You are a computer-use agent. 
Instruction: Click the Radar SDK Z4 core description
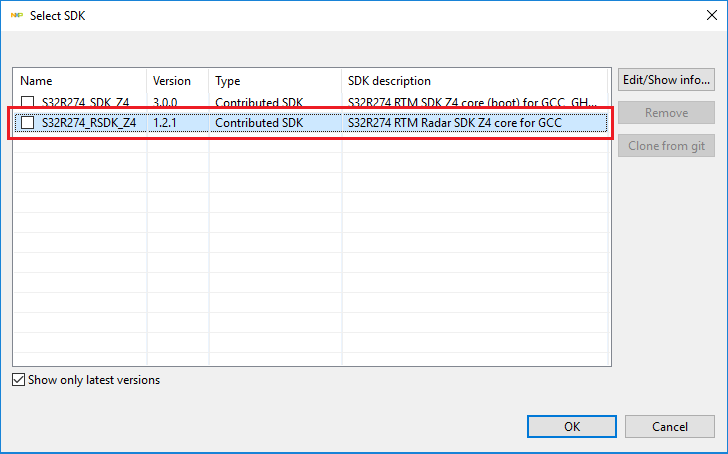pos(452,122)
